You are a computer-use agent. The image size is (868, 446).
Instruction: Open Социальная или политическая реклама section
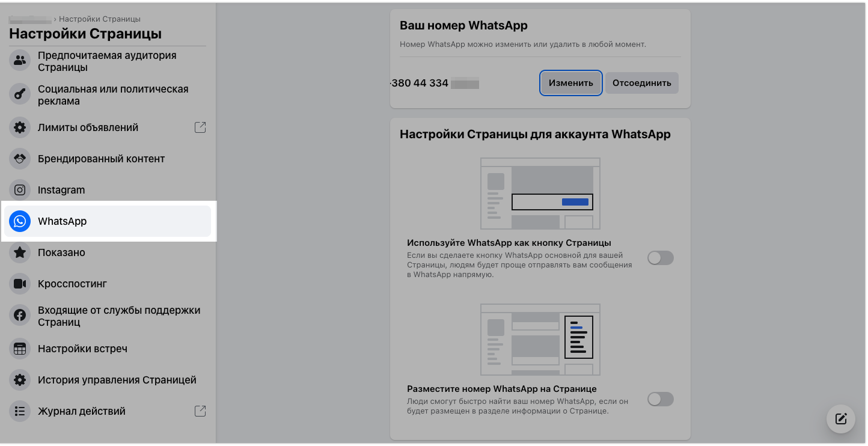pos(107,94)
